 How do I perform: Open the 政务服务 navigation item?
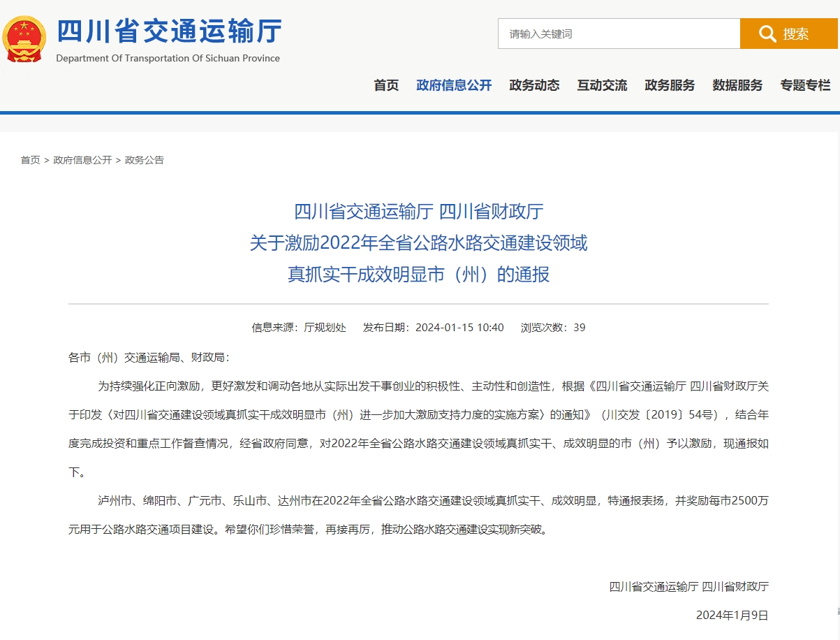670,85
